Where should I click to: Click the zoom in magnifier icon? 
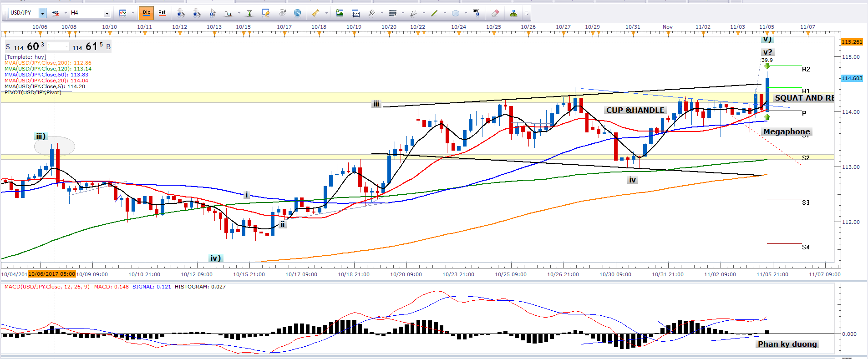[181, 13]
